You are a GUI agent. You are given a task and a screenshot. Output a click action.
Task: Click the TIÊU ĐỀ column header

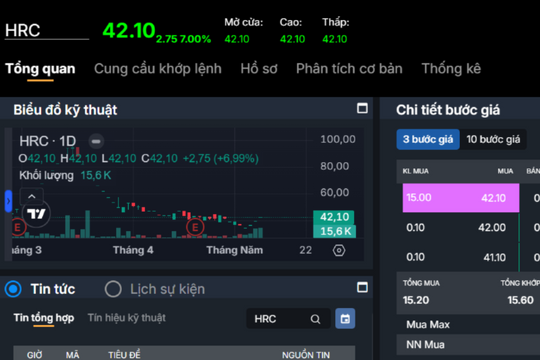coord(124,355)
